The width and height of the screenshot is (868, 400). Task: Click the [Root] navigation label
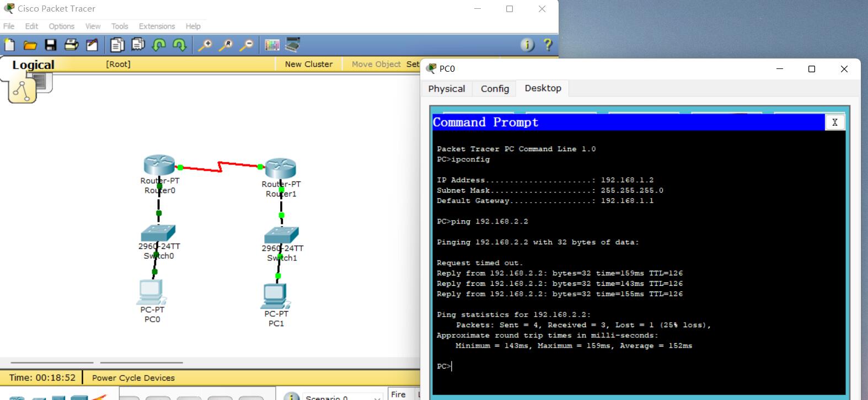119,64
